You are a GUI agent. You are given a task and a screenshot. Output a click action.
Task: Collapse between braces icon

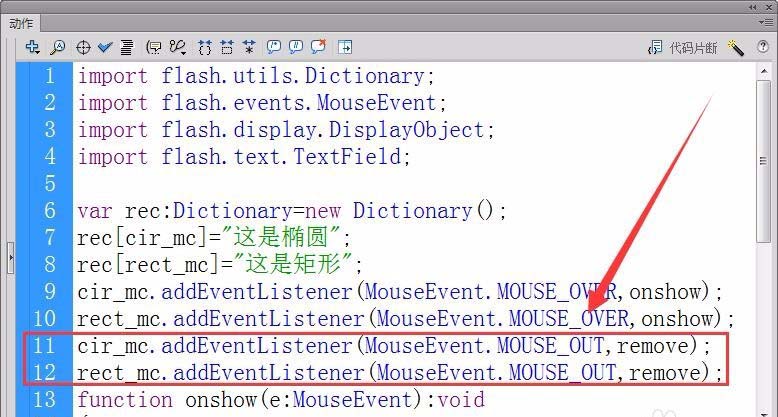tap(204, 48)
